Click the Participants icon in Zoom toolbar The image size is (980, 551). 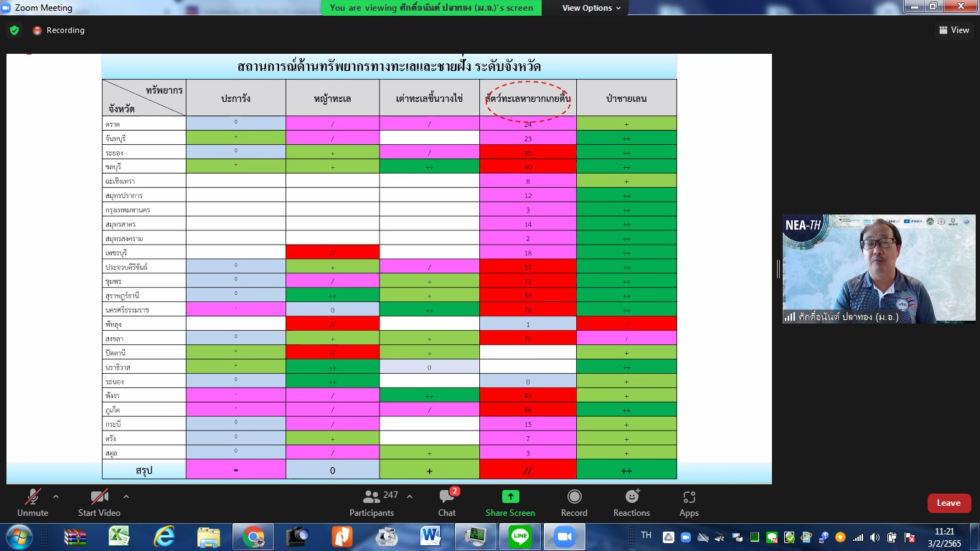coord(372,497)
